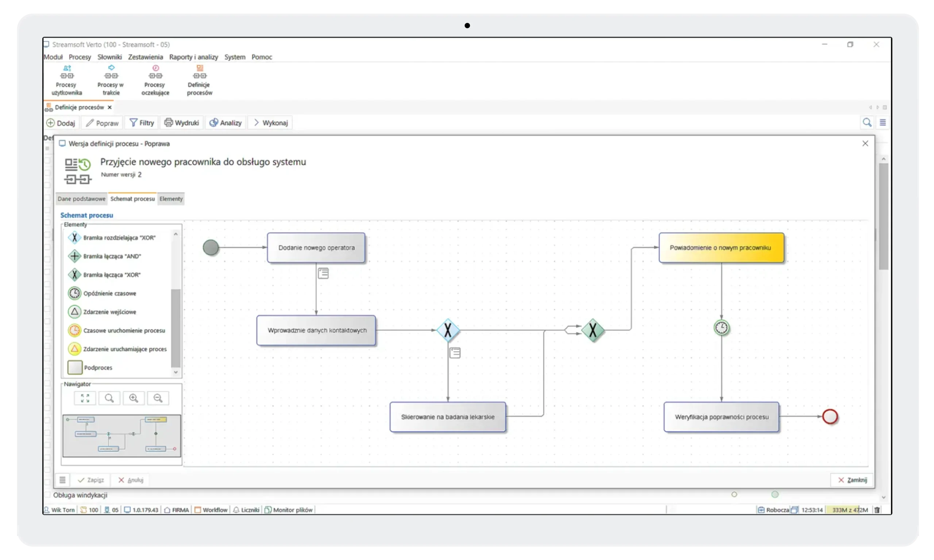Open the search magnifier in the top right

click(868, 122)
